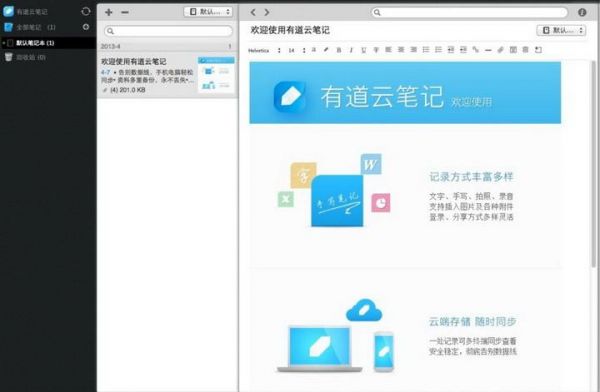Viewport: 600px width, 392px height.
Task: Click the 有道云笔记 blue banner image
Action: (x=405, y=93)
